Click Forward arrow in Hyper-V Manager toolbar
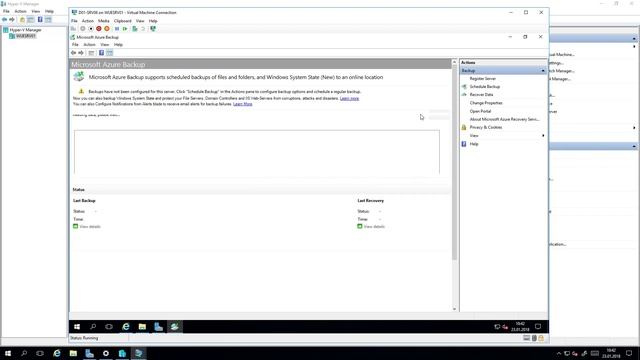 12,19
